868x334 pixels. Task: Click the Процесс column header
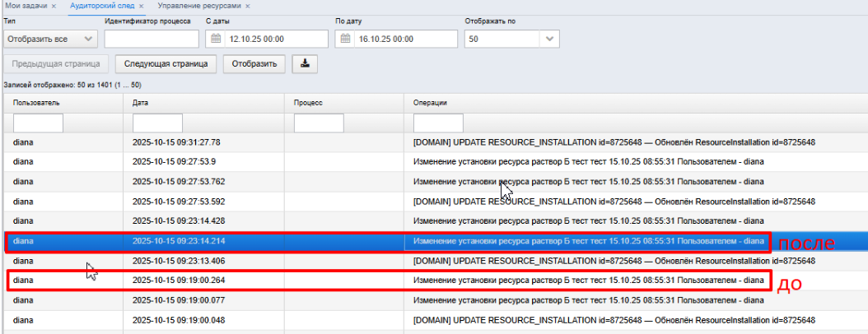(x=343, y=103)
